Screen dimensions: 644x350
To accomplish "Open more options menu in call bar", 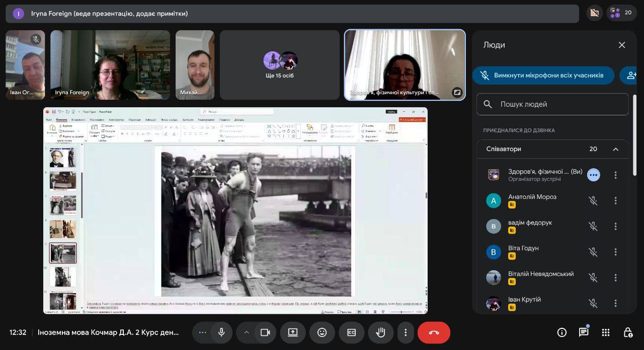I will [x=406, y=332].
